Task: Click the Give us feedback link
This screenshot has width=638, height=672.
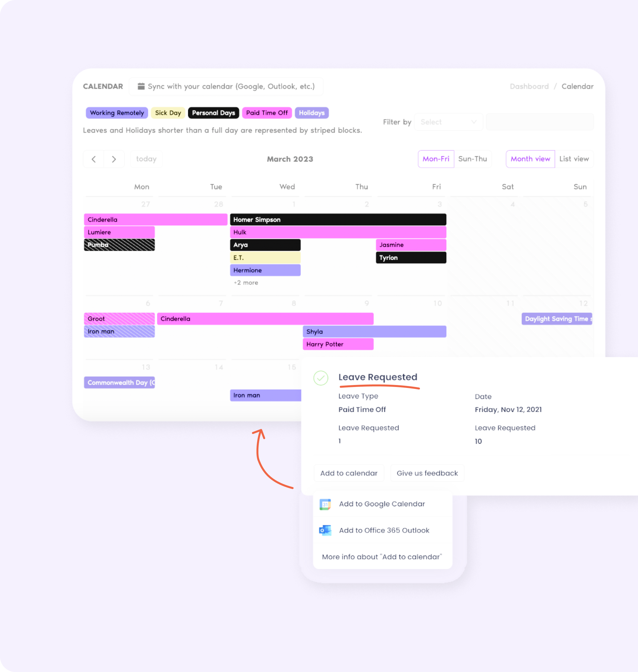Action: tap(426, 473)
